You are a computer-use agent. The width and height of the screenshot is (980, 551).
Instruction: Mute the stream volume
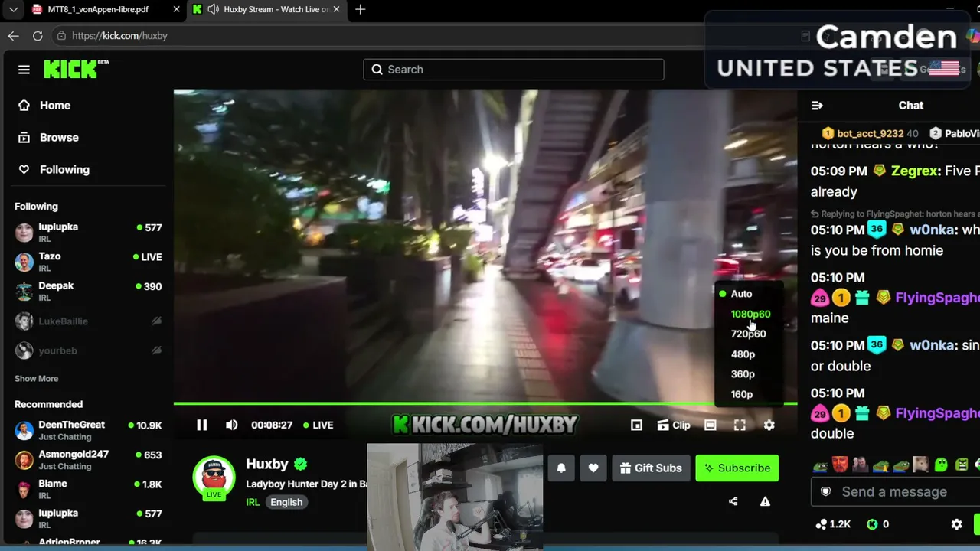pos(232,425)
